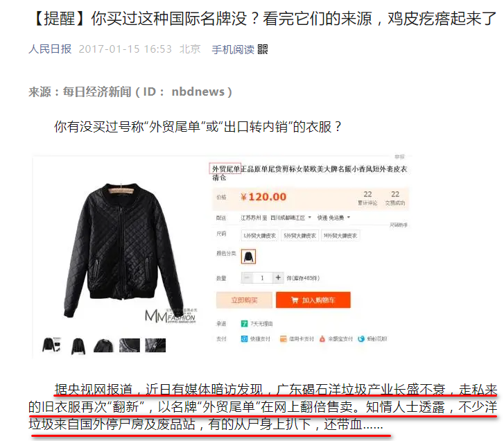The width and height of the screenshot is (504, 441).
Task: Click the MM Fashion watermark logo
Action: pyautogui.click(x=171, y=315)
